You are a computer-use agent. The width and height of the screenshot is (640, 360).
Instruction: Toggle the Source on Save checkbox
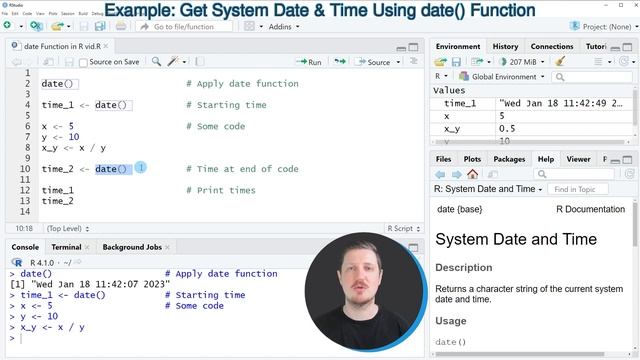pos(83,62)
